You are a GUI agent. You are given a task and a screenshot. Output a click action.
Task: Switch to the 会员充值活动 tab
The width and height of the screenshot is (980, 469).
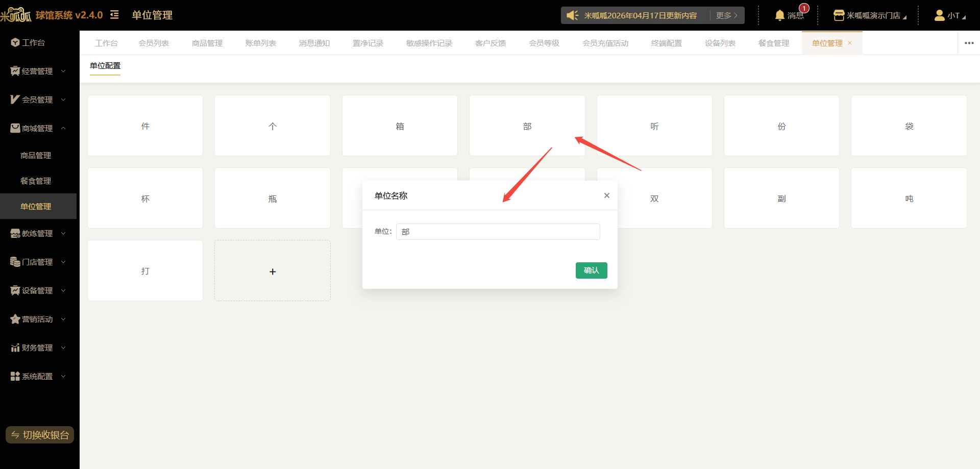(605, 43)
